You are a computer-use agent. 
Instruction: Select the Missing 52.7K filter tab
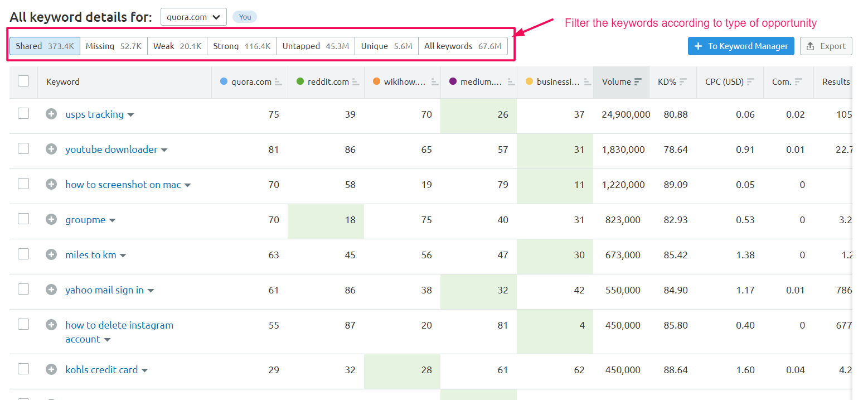pyautogui.click(x=114, y=46)
